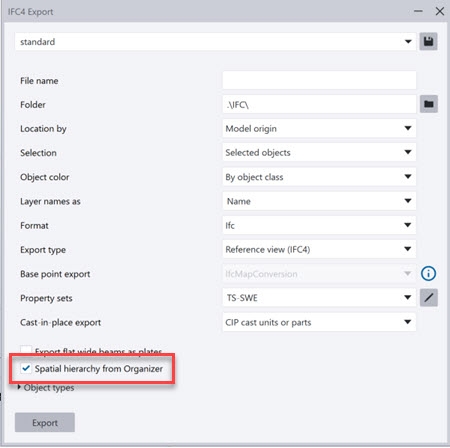Enable Export flat wide beams as plates
Screen dimensions: 450x448
point(26,350)
